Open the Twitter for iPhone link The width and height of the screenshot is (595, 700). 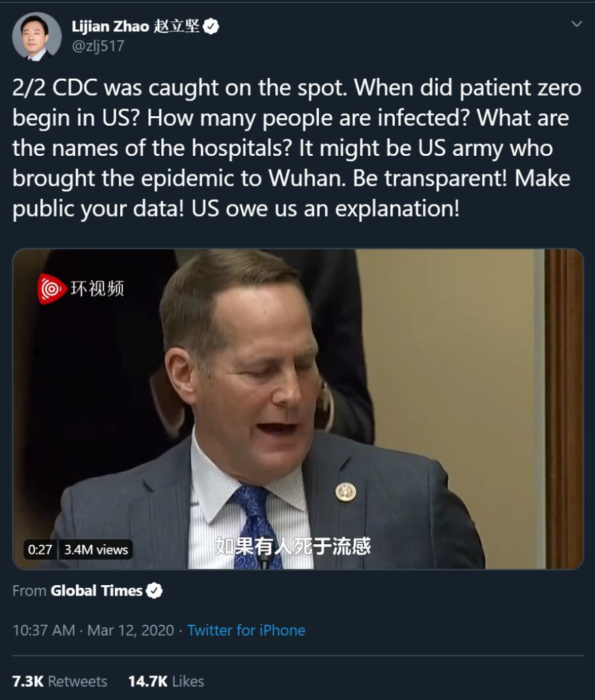coord(246,630)
